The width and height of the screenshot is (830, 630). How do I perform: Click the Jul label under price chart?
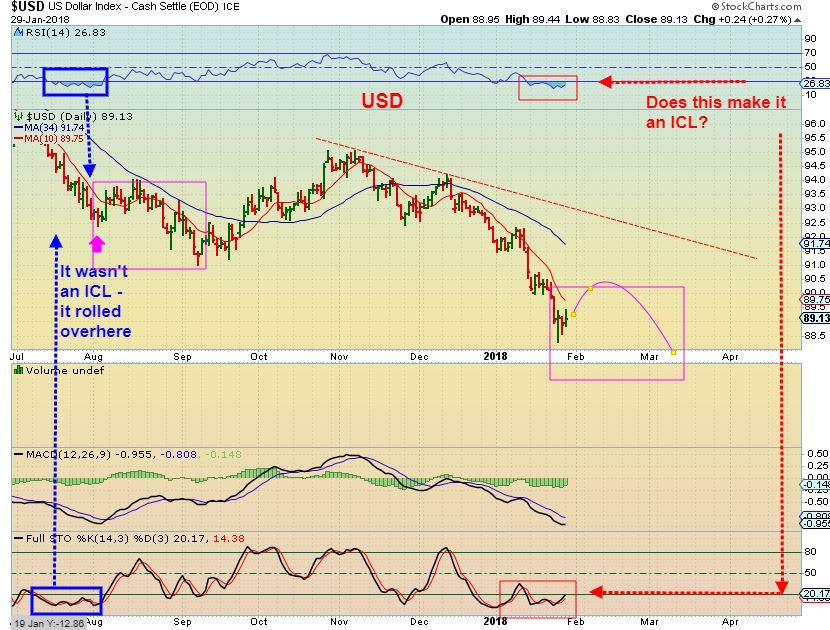pyautogui.click(x=17, y=356)
